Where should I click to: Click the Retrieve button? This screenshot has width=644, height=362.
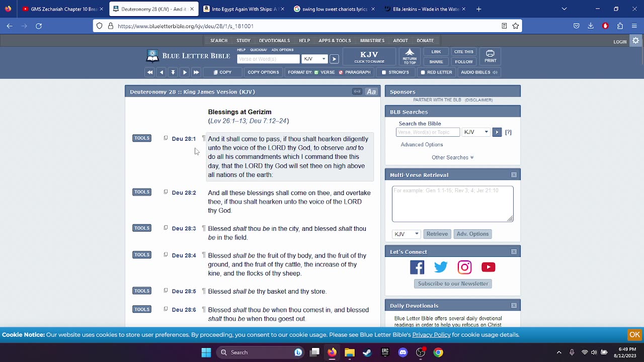tap(437, 234)
